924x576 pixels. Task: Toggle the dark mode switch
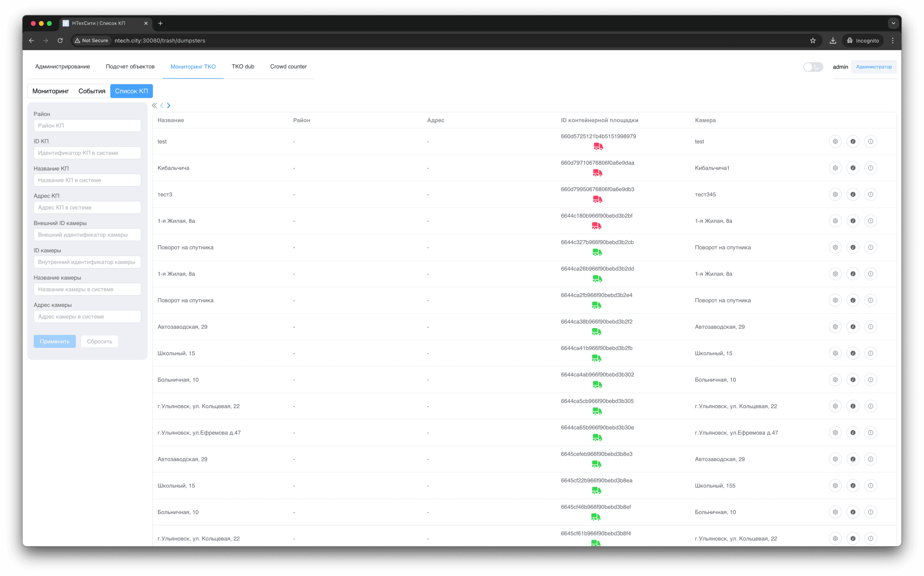click(812, 67)
